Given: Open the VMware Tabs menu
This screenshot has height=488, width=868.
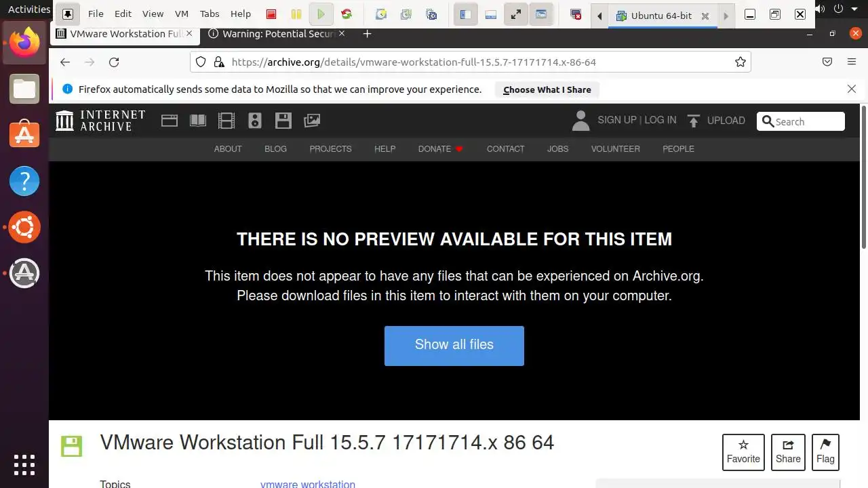Looking at the screenshot, I should [x=210, y=14].
